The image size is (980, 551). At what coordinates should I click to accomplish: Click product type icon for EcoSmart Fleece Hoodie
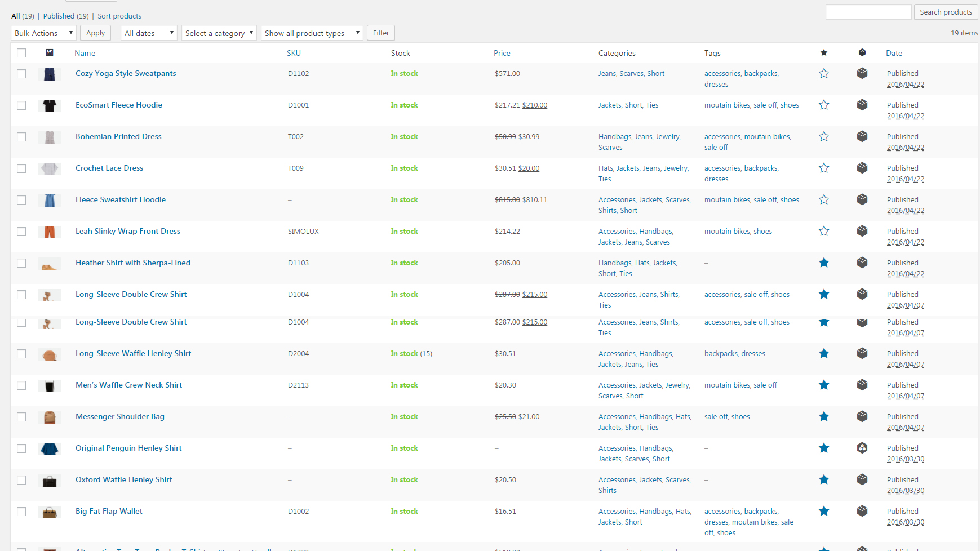[862, 105]
